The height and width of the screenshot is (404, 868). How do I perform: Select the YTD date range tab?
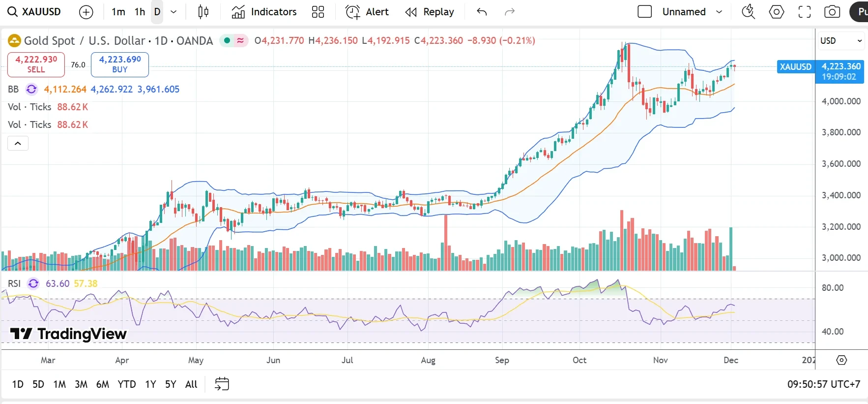(127, 384)
